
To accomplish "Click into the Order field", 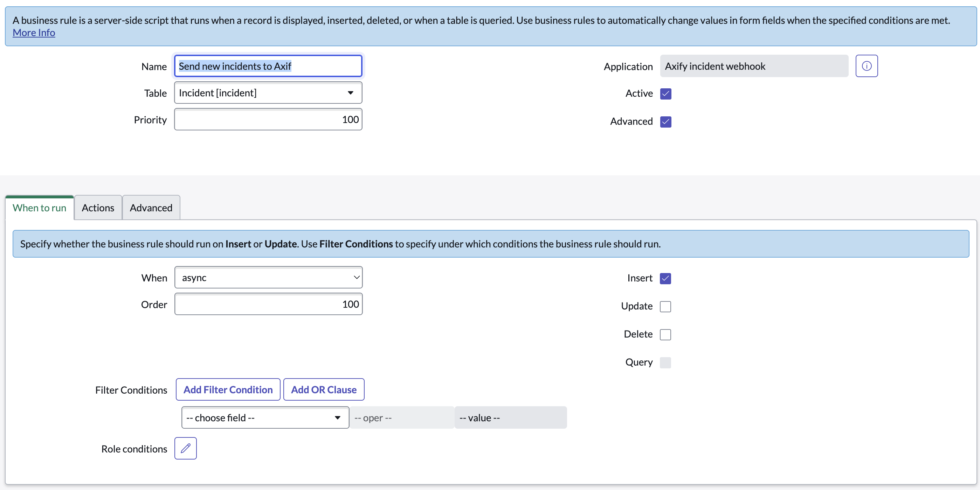I will pos(268,304).
